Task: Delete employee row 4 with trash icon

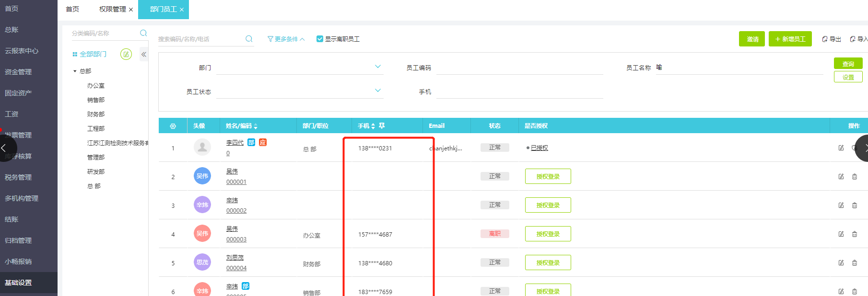Action: pyautogui.click(x=855, y=234)
